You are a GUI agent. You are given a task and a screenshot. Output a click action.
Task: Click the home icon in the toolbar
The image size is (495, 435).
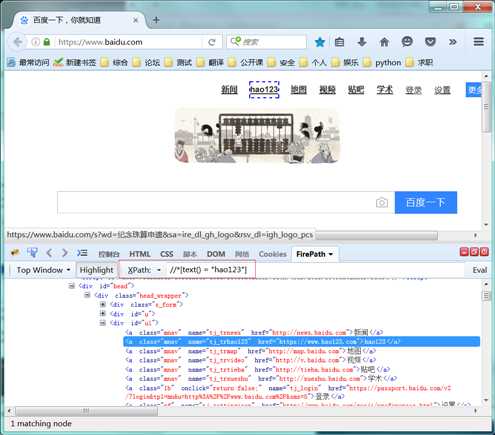click(384, 42)
